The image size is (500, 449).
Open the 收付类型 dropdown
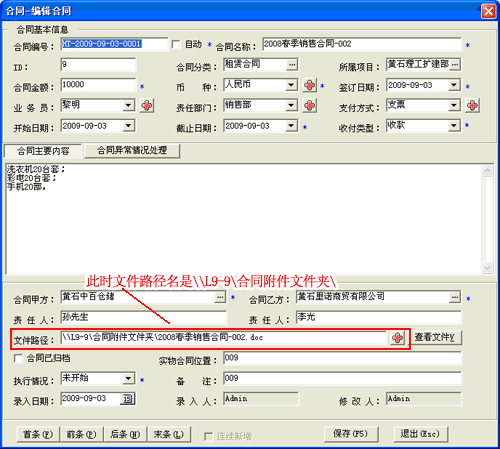click(454, 126)
